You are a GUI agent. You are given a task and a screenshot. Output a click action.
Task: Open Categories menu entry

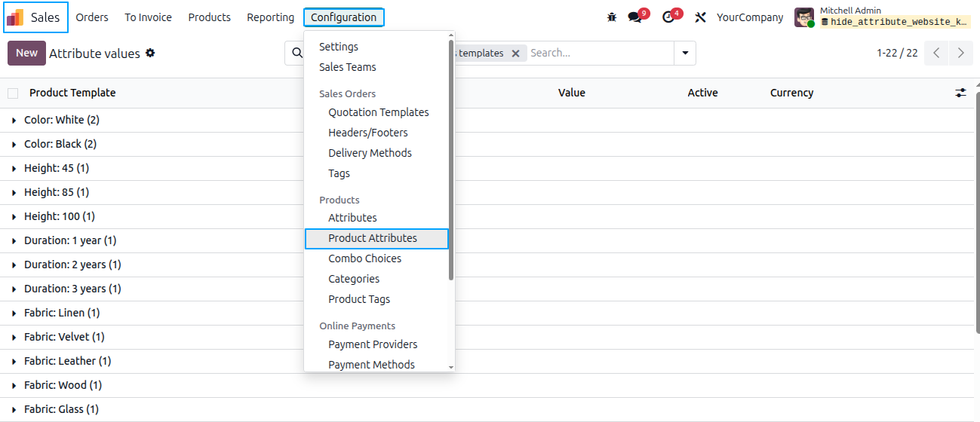tap(354, 279)
